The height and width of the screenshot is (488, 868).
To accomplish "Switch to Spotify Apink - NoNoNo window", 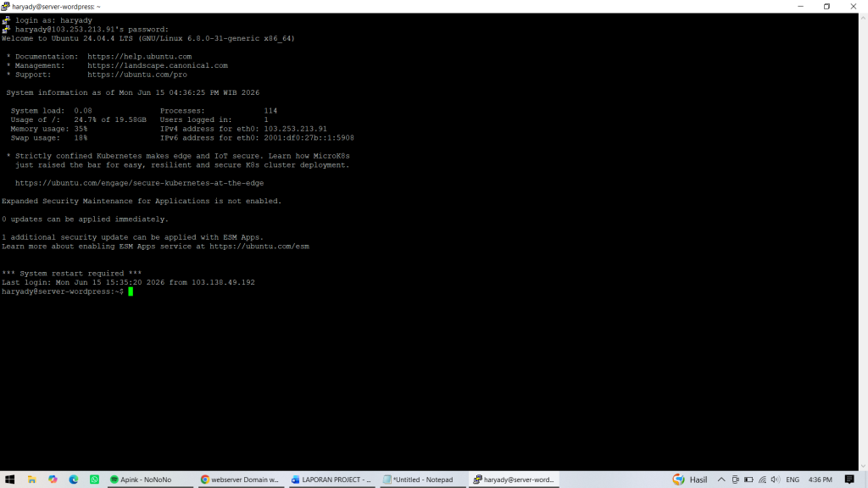I will pos(149,480).
